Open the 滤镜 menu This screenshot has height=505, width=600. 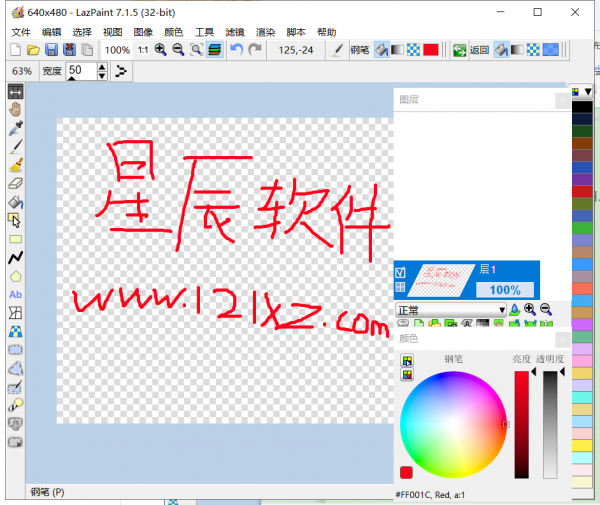pos(235,32)
